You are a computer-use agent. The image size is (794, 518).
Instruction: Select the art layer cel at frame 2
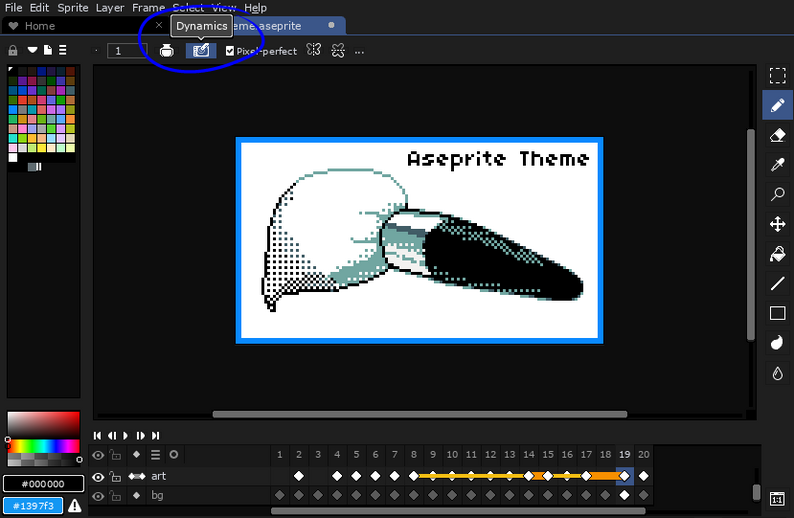coord(299,476)
